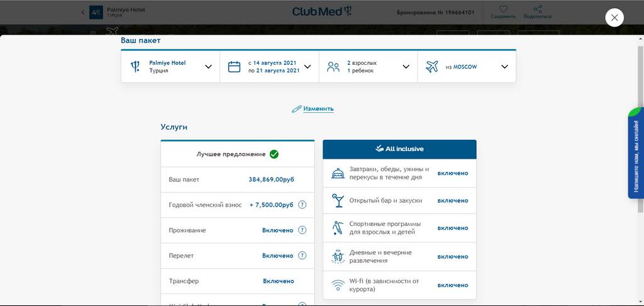The height and width of the screenshot is (306, 644).
Task: Click Palmiye Hotel title in header
Action: click(x=126, y=9)
